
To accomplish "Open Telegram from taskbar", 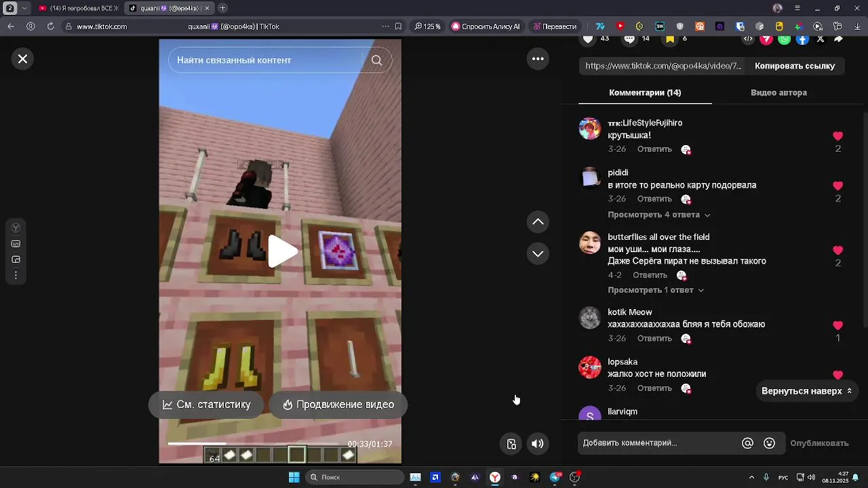I will click(555, 477).
